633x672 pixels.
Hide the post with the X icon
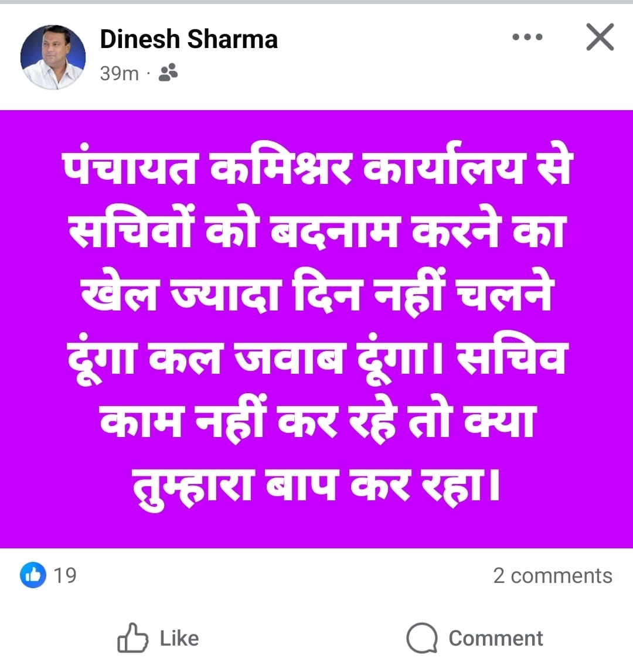click(600, 37)
